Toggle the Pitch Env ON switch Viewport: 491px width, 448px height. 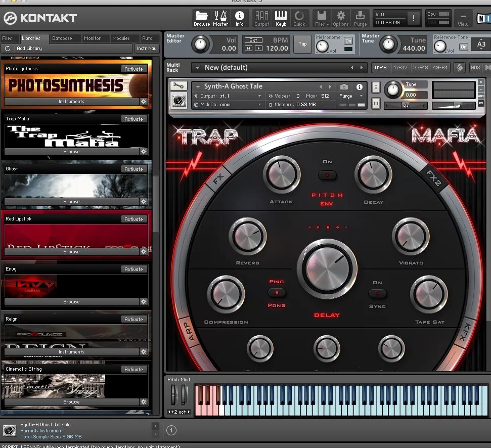[327, 175]
